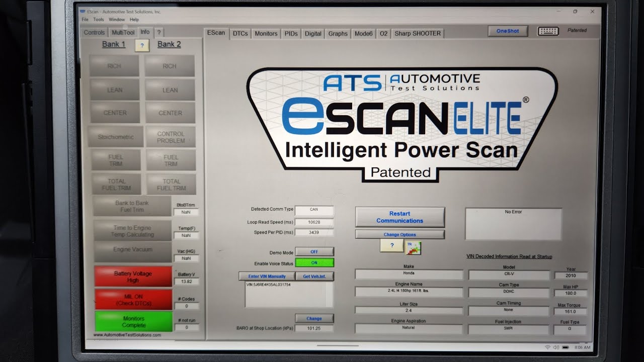644x362 pixels.
Task: Open the PIDs tab
Action: point(291,34)
